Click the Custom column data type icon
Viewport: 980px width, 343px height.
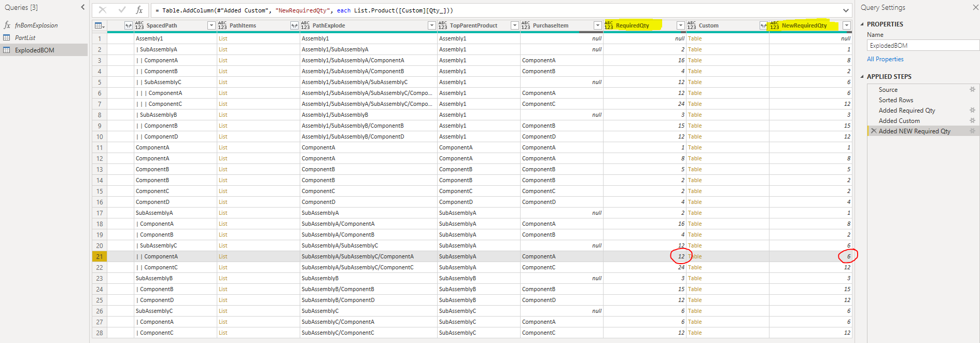[x=691, y=25]
